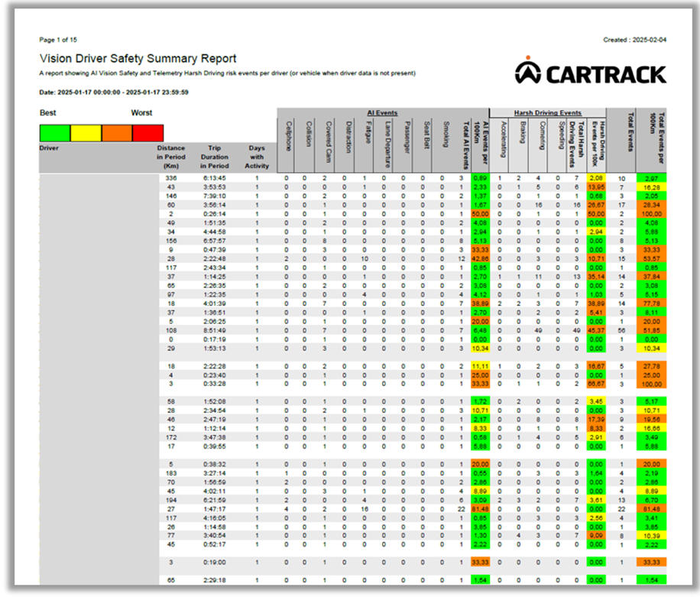This screenshot has width=700, height=597.
Task: Select the orange legend color swatch
Action: tap(117, 133)
